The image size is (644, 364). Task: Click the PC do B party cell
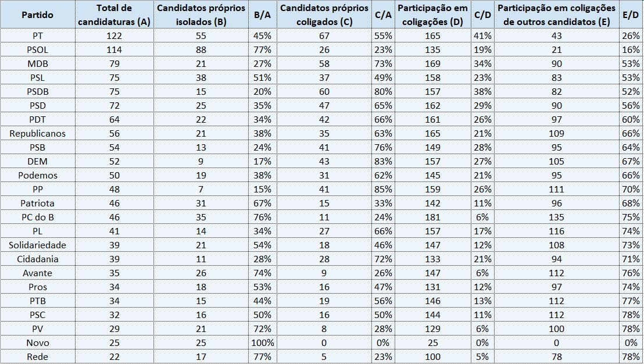(x=38, y=217)
